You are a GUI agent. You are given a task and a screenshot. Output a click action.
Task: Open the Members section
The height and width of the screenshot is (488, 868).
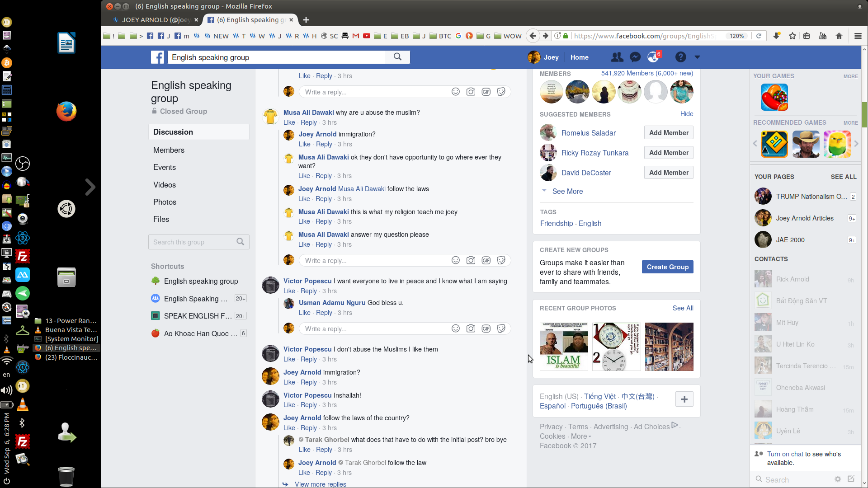[169, 150]
